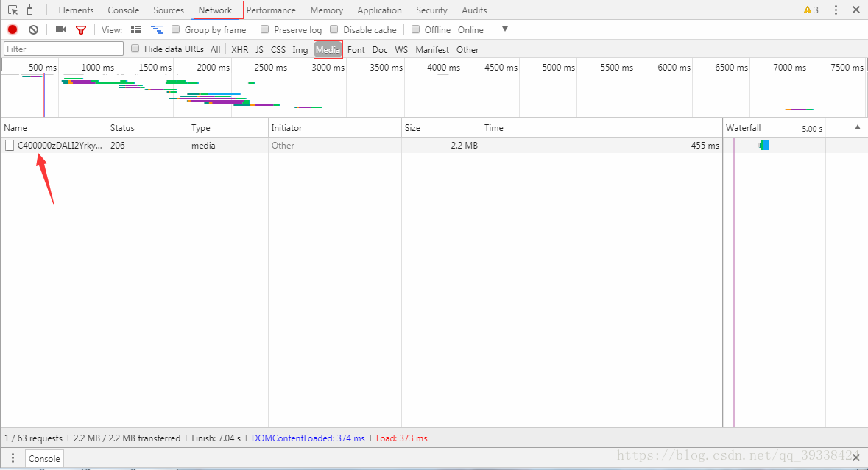
Task: Open the Elements tab
Action: pyautogui.click(x=76, y=10)
